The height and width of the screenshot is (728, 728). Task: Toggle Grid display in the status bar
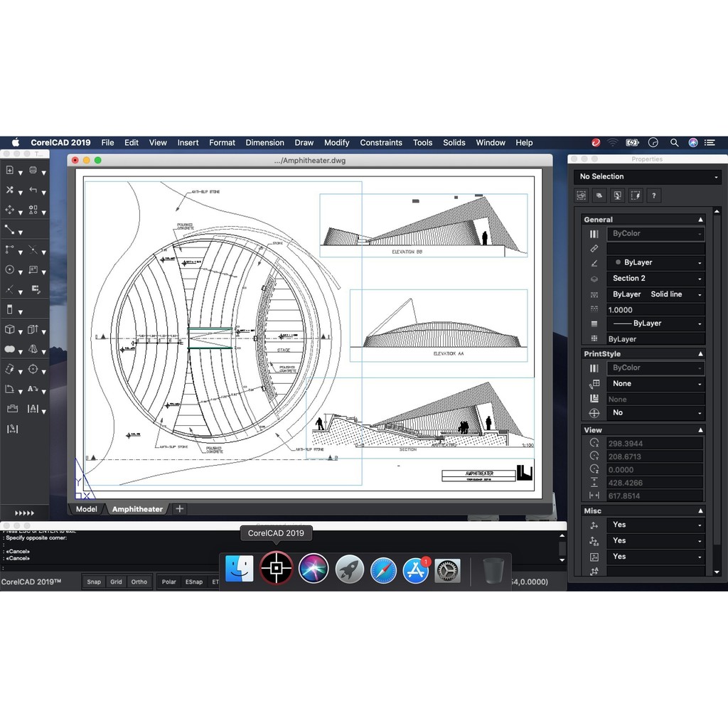tap(116, 582)
